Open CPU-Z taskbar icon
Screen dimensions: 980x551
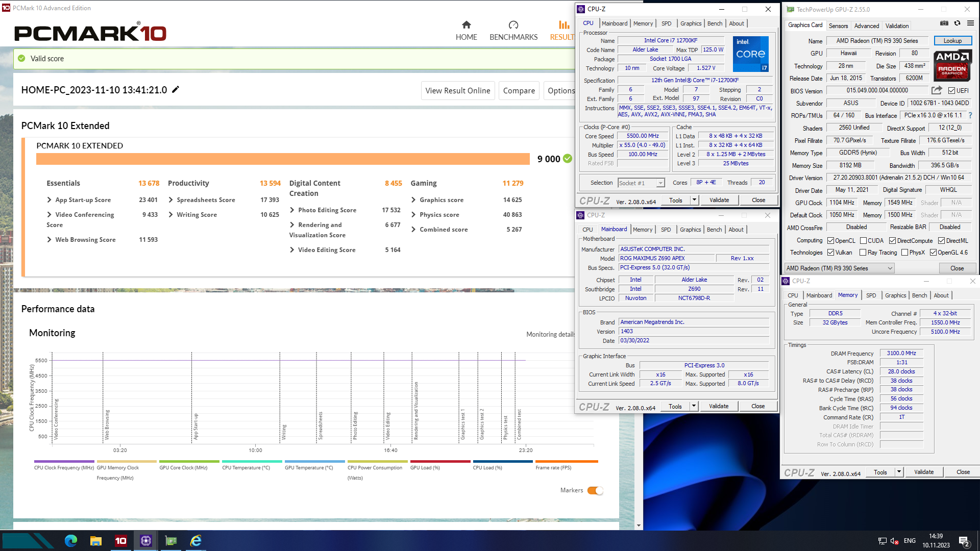[146, 540]
